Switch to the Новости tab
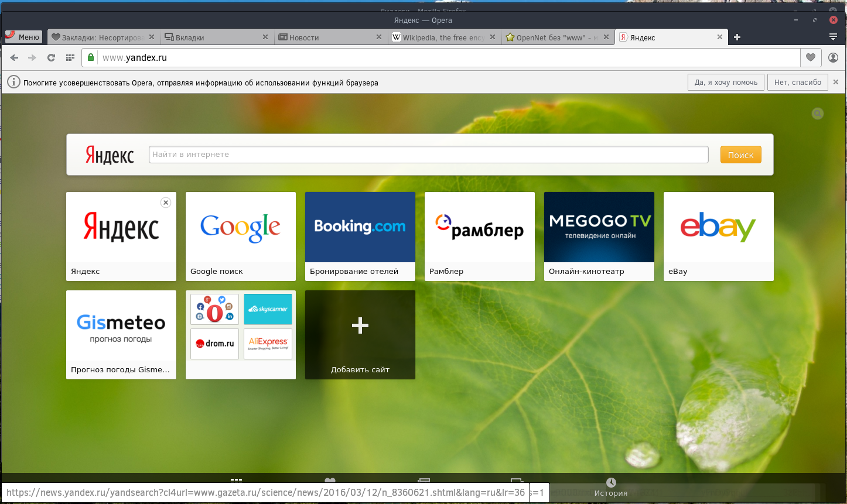847x504 pixels. point(330,37)
